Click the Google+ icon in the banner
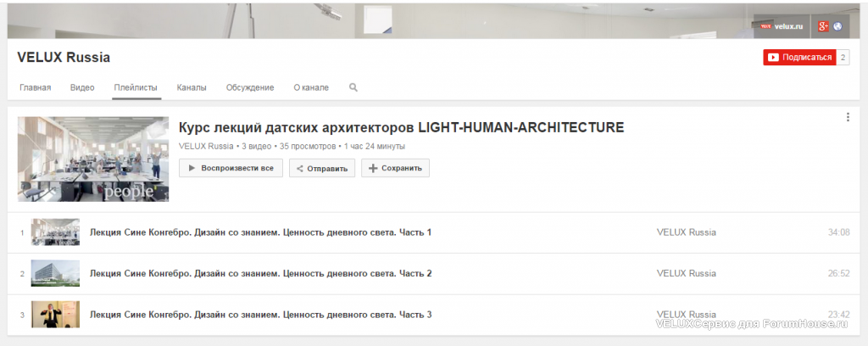 point(823,26)
